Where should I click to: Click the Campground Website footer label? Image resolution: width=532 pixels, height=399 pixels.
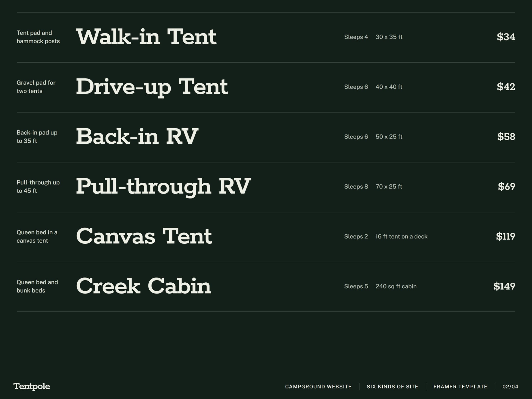(318, 387)
